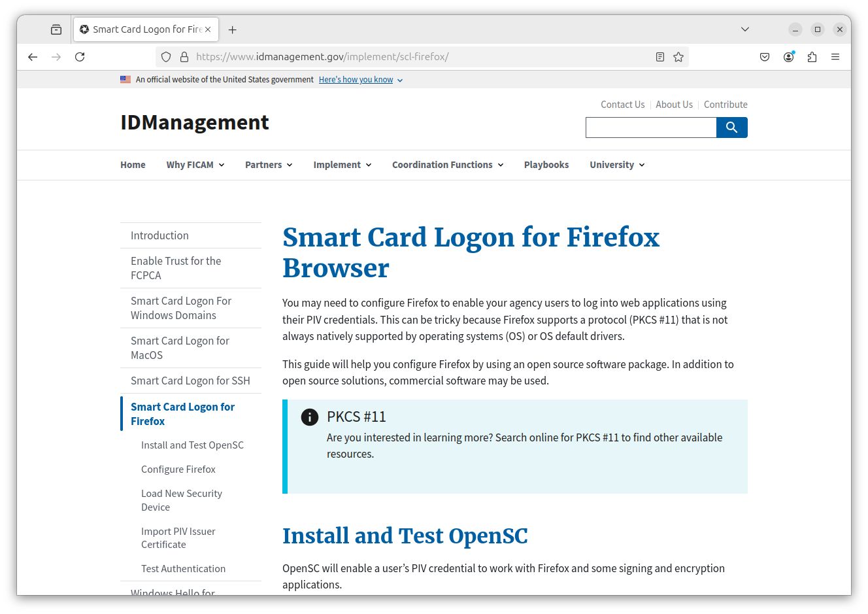
Task: Click the Save to Pocket icon
Action: (x=765, y=57)
